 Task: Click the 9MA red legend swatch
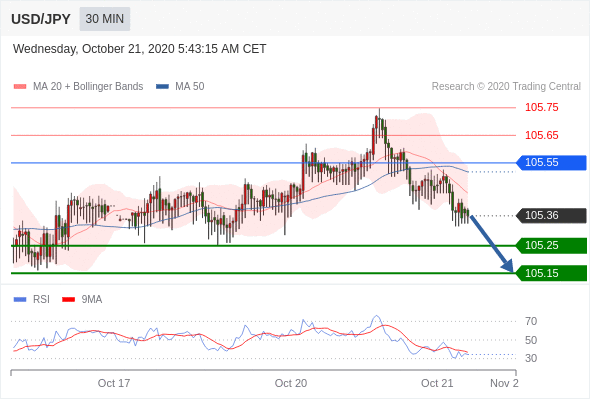point(68,300)
